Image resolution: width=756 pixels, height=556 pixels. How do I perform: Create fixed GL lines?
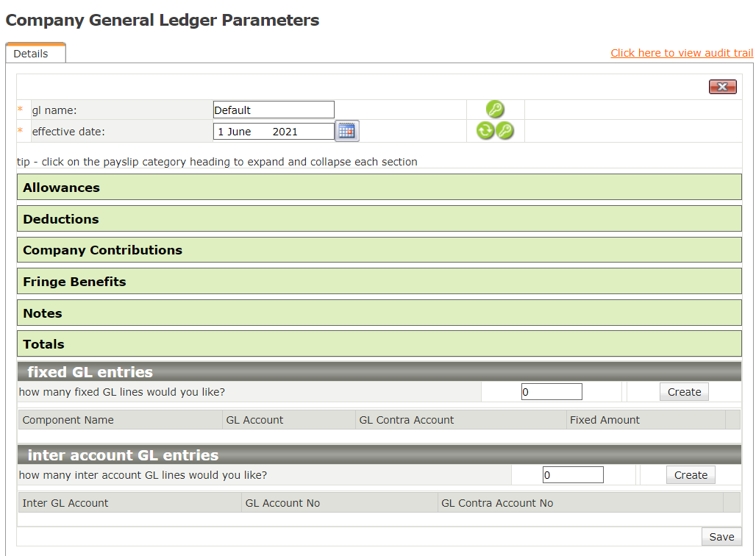[x=684, y=392]
